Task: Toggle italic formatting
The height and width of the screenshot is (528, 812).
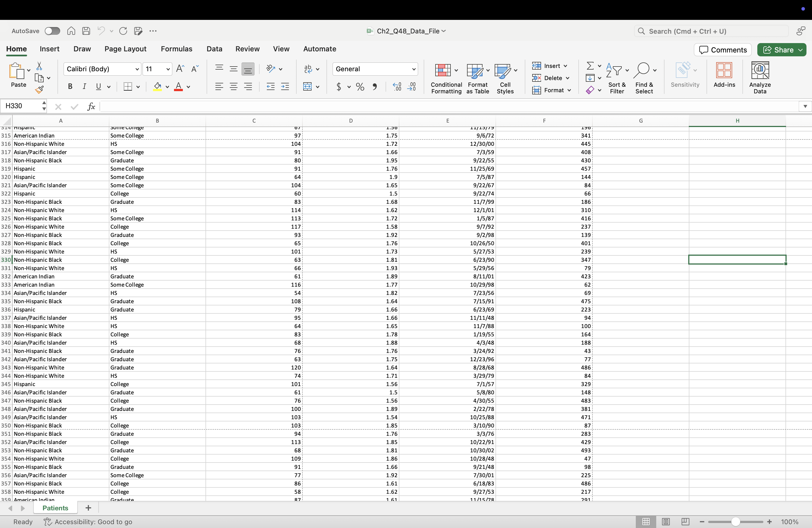Action: tap(84, 87)
